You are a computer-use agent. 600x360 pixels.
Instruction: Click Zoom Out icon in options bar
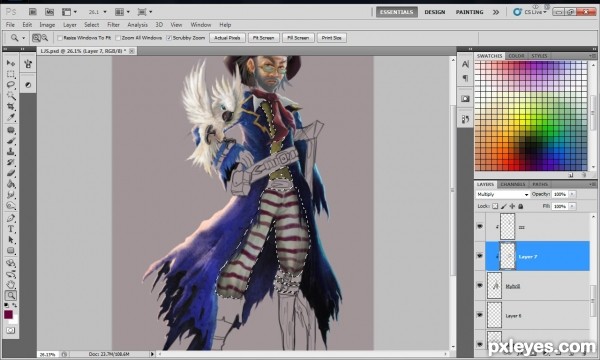click(44, 37)
